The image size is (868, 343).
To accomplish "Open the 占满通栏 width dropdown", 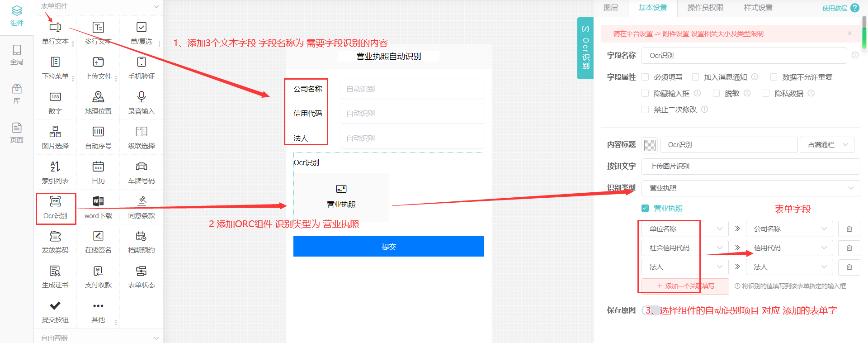I will pos(827,145).
